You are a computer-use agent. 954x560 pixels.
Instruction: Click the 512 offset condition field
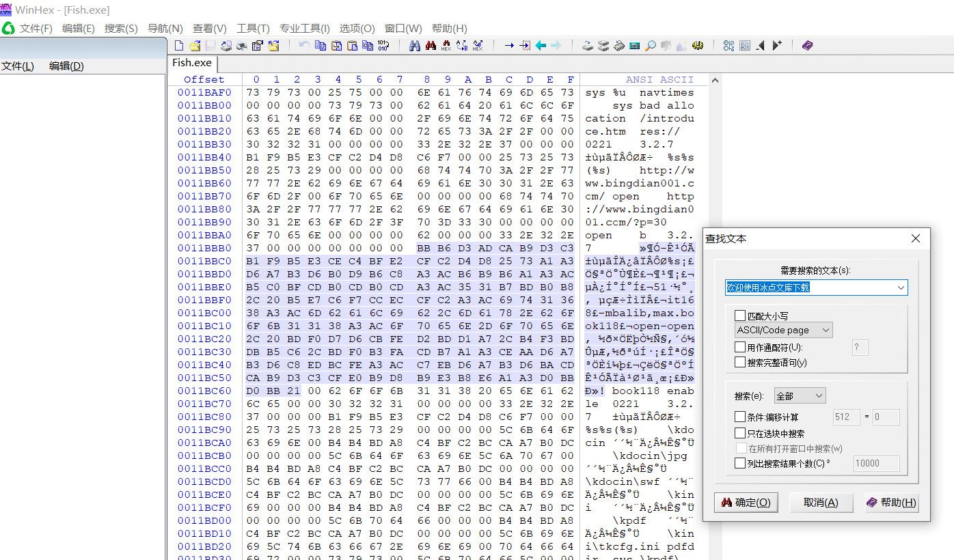pyautogui.click(x=846, y=417)
